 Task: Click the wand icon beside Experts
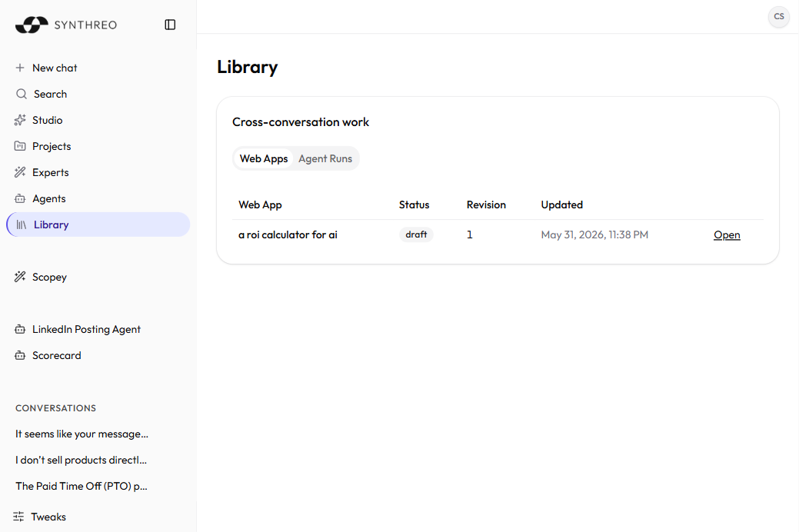20,172
